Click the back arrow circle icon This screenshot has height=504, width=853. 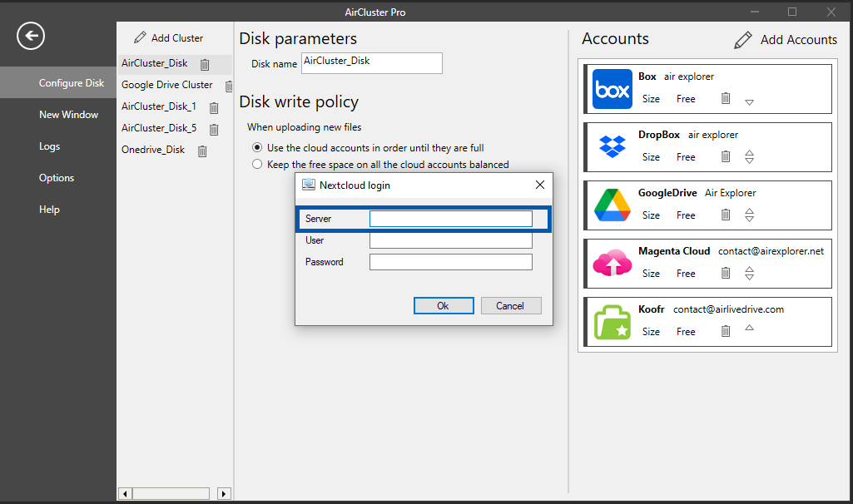[31, 37]
